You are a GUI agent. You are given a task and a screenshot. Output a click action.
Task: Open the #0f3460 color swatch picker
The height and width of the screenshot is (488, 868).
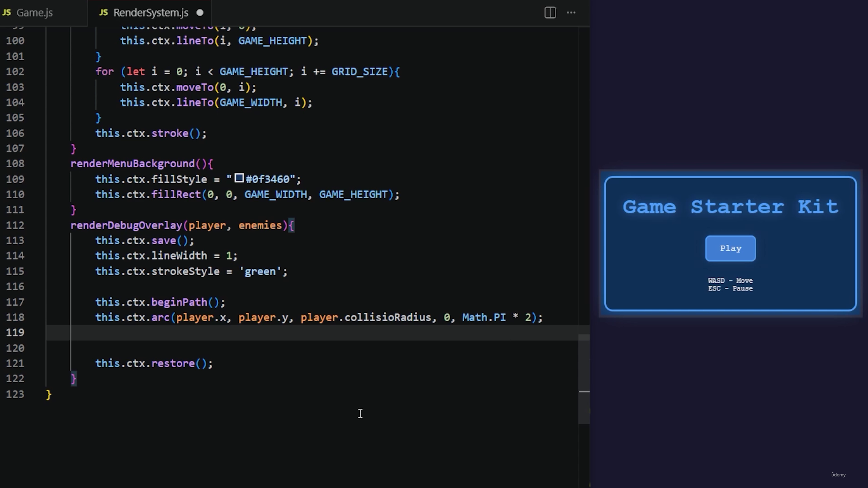[239, 178]
